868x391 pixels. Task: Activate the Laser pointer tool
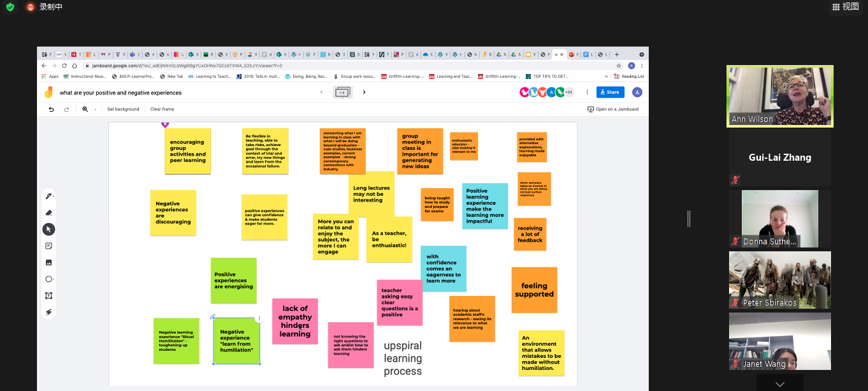point(48,312)
